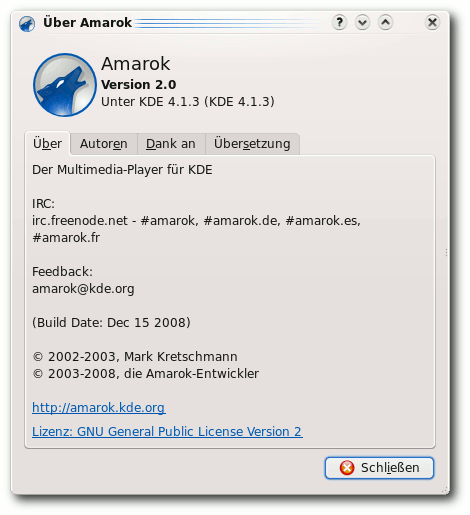470x515 pixels.
Task: Close the dialog via the title-bar X
Action: (x=432, y=23)
